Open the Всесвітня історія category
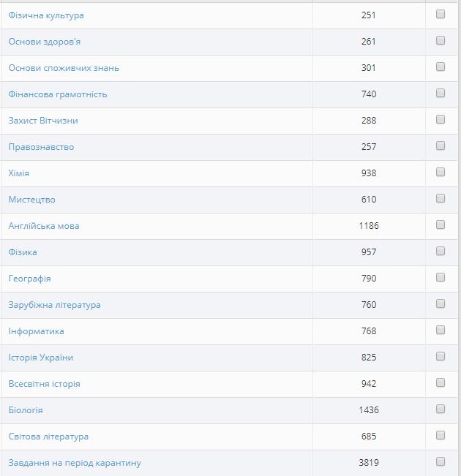Screen dimensions: 461x476 44,384
